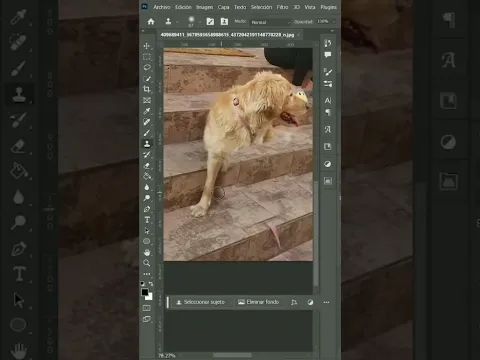Select the Spot Healing Brush tool
Viewport: 480px width, 360px height.
pos(147,122)
